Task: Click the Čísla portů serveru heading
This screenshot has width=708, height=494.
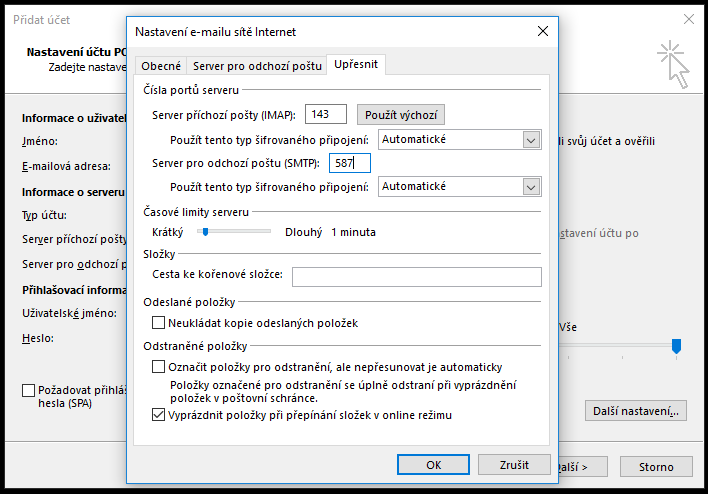Action: point(191,90)
